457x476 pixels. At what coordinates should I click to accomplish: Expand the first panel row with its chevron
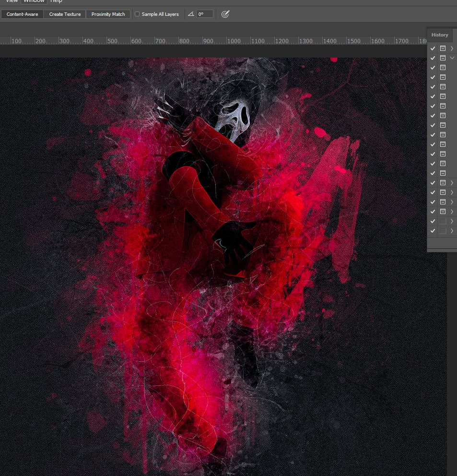click(x=452, y=48)
